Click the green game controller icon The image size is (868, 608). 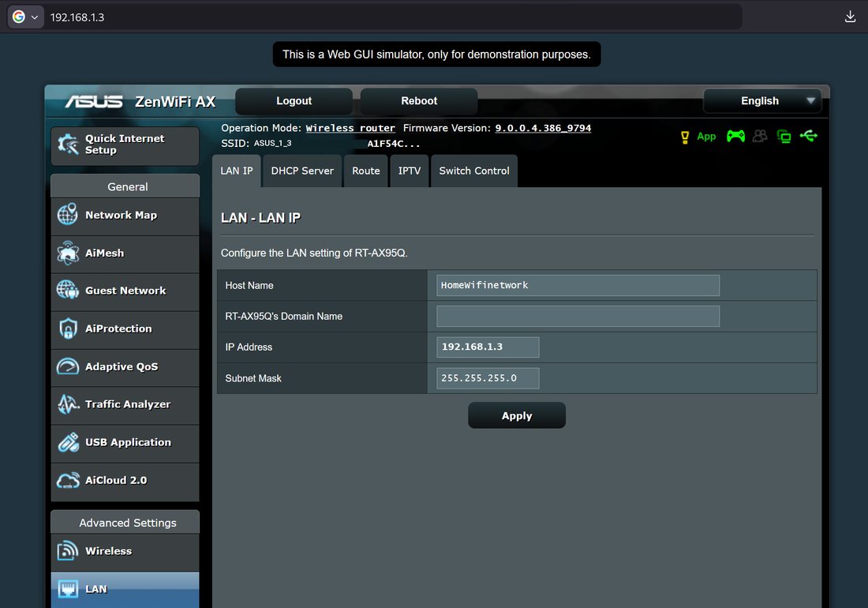click(x=735, y=137)
